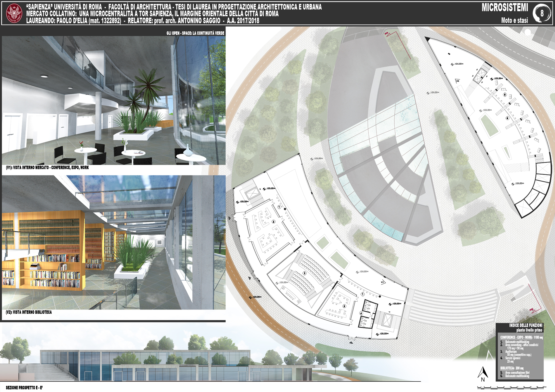Screen dimensions: 555x392
Task: Click the V2 library interior render image
Action: click(x=114, y=242)
